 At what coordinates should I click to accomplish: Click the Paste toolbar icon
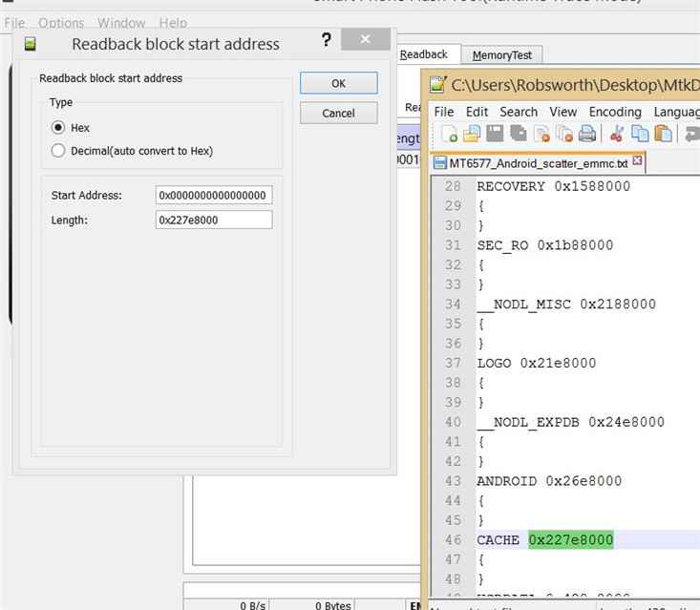click(663, 135)
